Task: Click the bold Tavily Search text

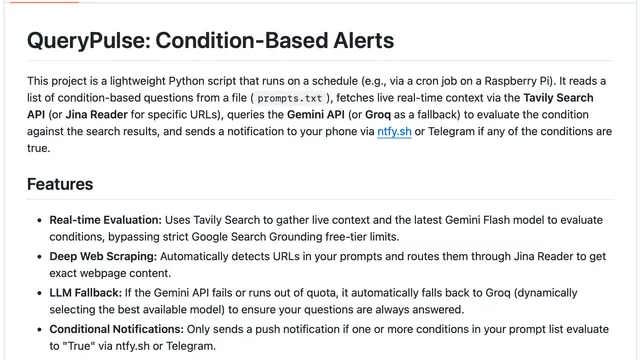Action: click(x=558, y=98)
